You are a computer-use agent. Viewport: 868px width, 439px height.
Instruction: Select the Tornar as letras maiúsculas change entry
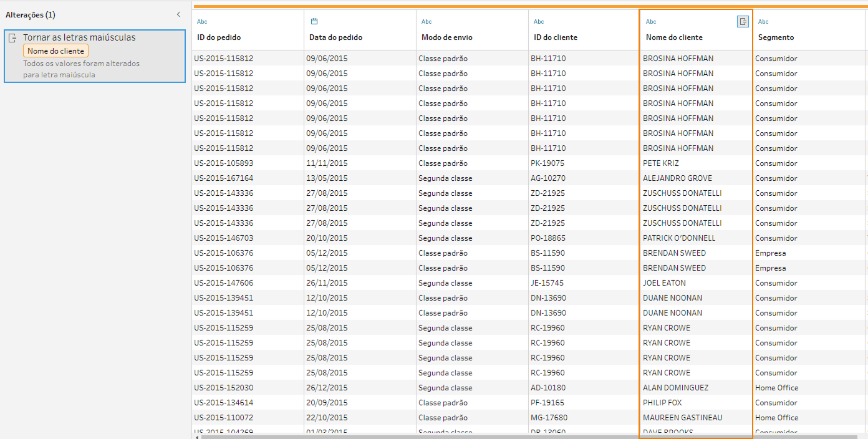coord(79,37)
